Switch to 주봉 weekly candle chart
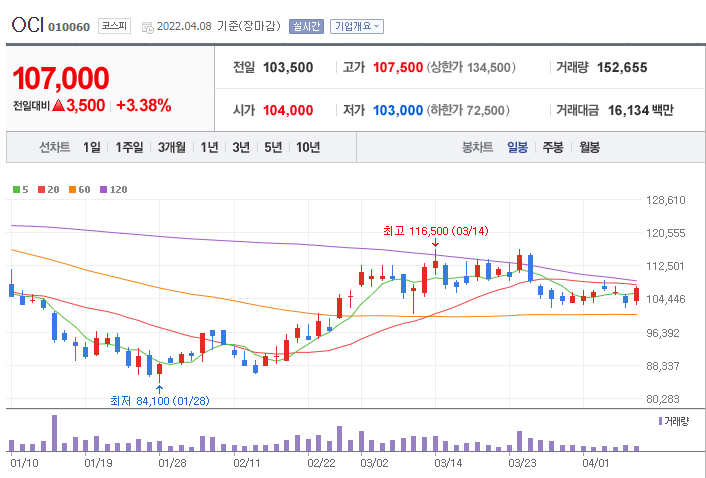This screenshot has width=706, height=478. pyautogui.click(x=553, y=147)
